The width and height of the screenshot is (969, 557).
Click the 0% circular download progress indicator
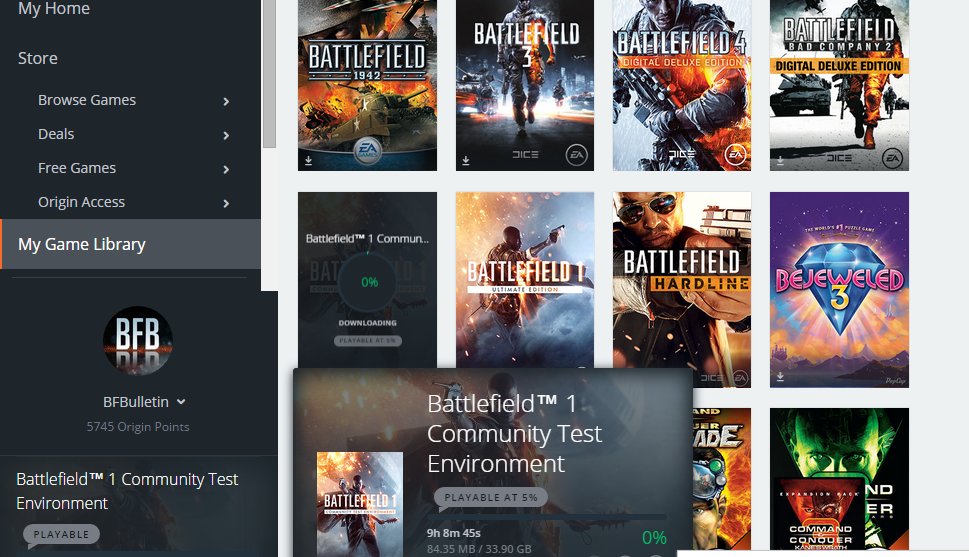369,282
